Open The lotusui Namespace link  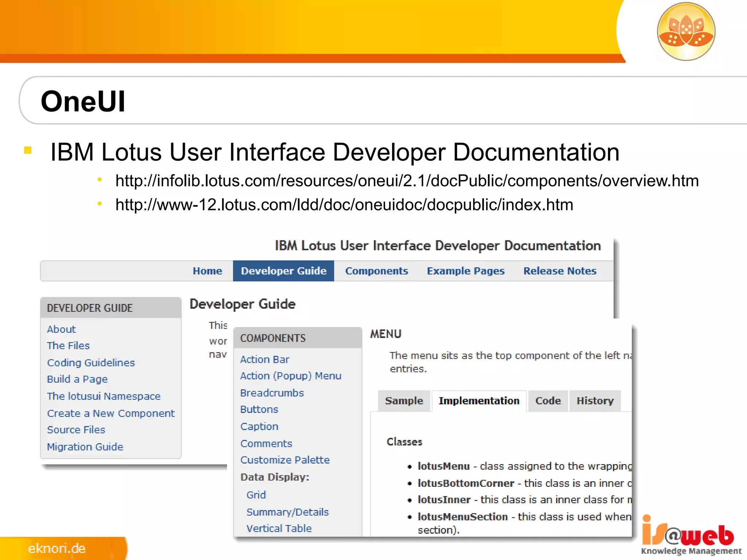(104, 396)
